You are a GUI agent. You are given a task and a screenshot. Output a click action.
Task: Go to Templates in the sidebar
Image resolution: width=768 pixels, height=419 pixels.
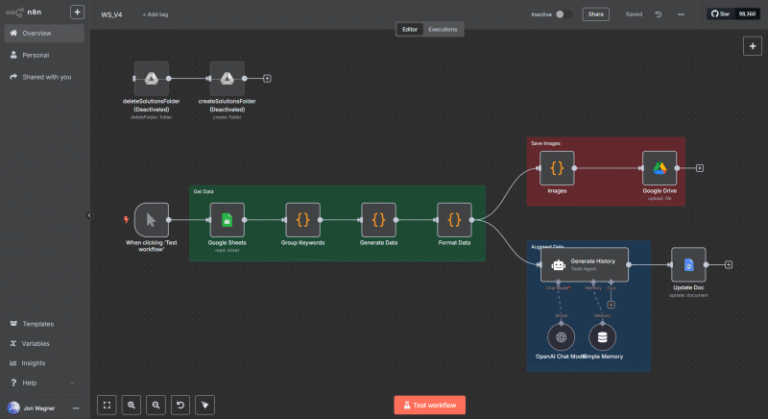coord(38,324)
